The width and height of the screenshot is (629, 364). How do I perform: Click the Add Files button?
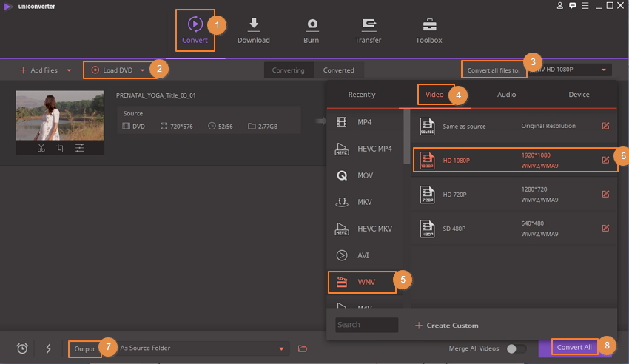pyautogui.click(x=38, y=70)
